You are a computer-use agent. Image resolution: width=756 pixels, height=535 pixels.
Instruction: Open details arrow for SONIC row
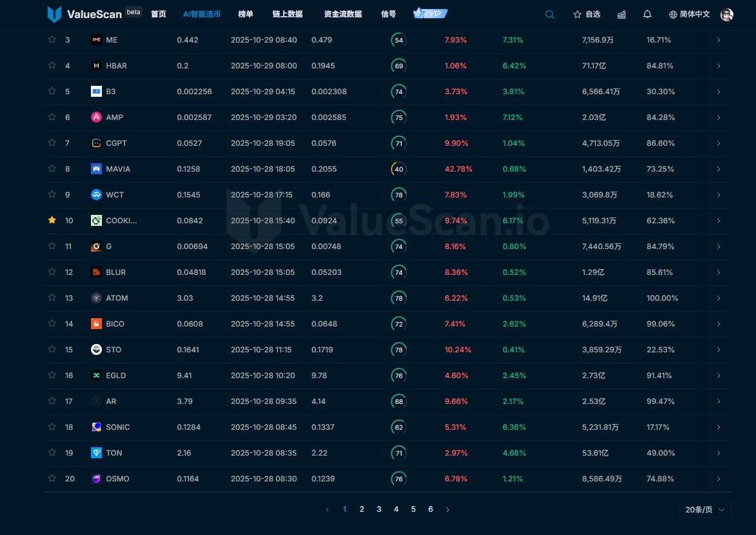point(719,427)
